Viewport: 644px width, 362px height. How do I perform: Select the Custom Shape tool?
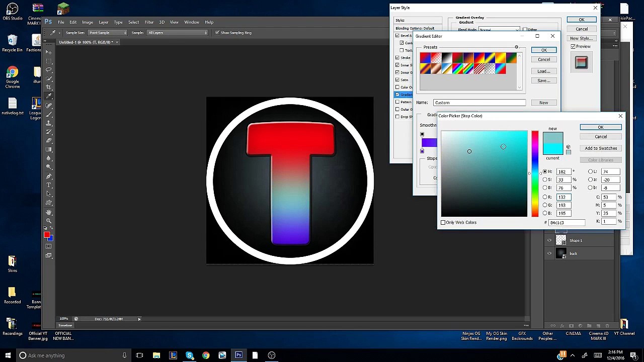coord(49,203)
